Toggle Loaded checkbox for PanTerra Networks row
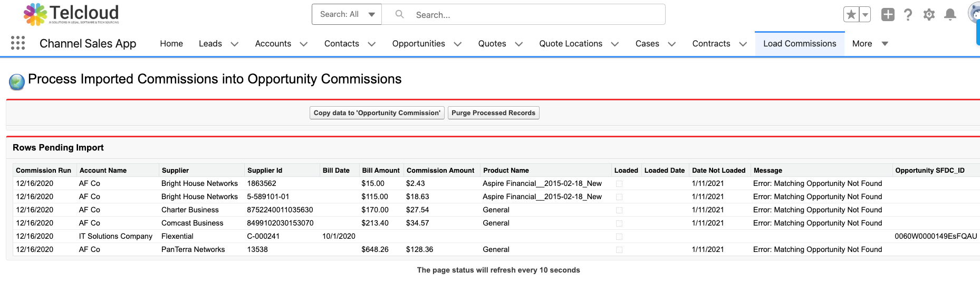Image resolution: width=980 pixels, height=290 pixels. pyautogui.click(x=619, y=250)
